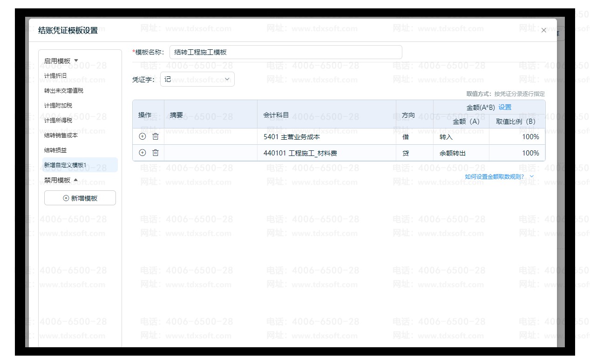590x364 pixels.
Task: Open the 结转损益 template
Action: click(55, 150)
